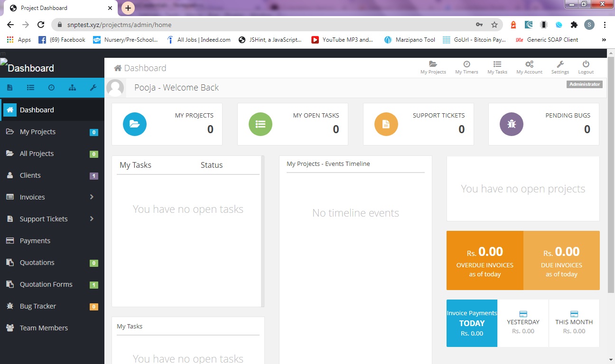Click the purple Pending Bugs icon
The width and height of the screenshot is (615, 364).
tap(511, 124)
